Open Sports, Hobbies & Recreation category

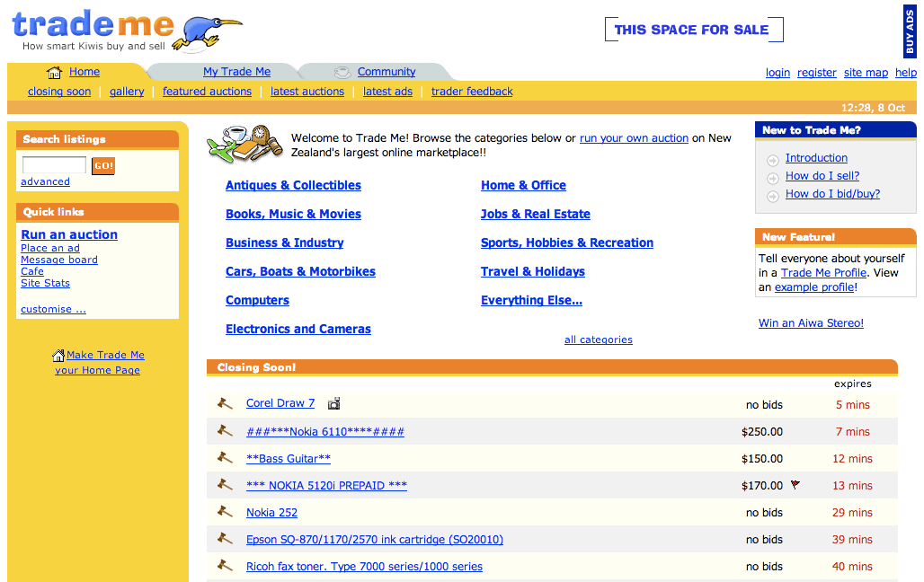567,242
